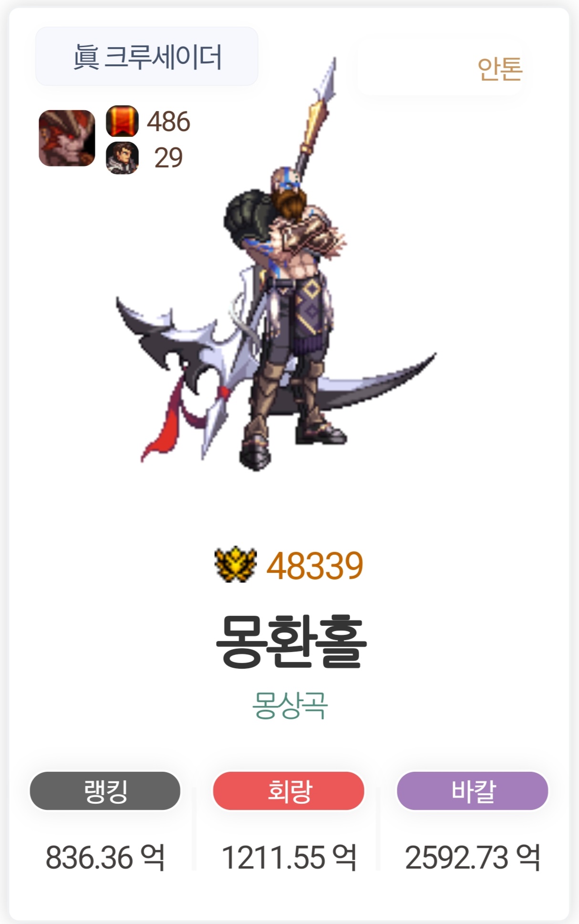Click the 2592.73 억 Bakal damage value
Screen dimensions: 579x924
click(473, 857)
